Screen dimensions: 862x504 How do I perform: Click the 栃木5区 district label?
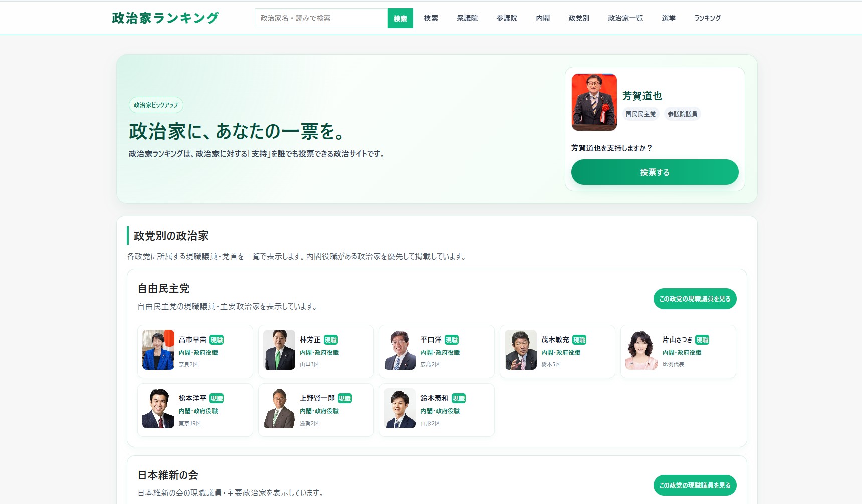click(551, 364)
